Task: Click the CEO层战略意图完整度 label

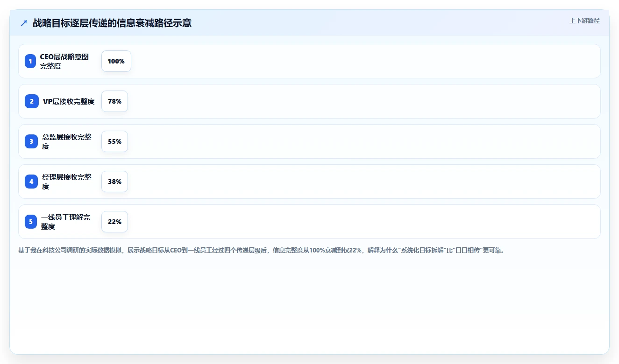Action: coord(64,61)
